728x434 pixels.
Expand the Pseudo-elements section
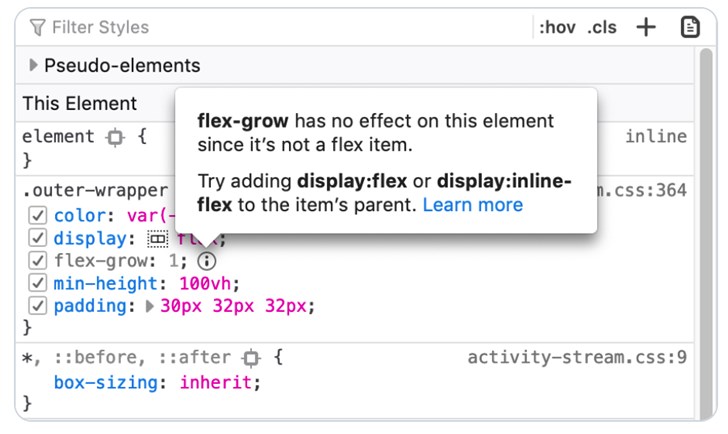coord(34,66)
